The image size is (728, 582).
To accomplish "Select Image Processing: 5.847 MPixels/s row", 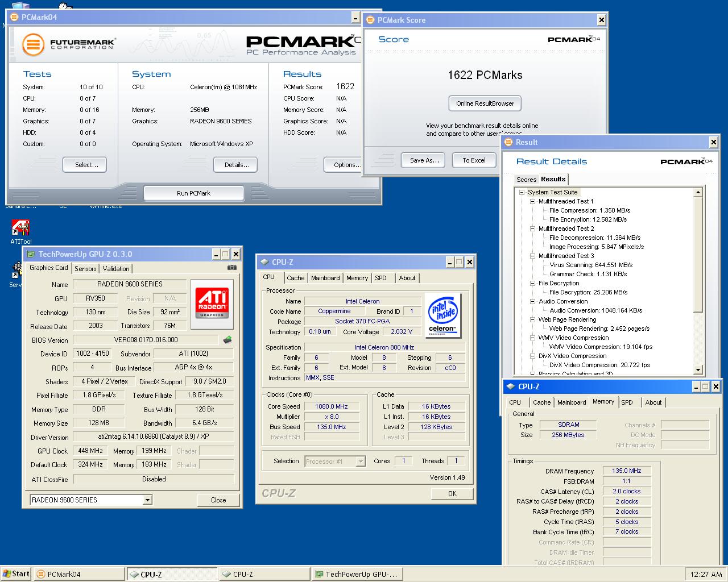I will coord(596,247).
